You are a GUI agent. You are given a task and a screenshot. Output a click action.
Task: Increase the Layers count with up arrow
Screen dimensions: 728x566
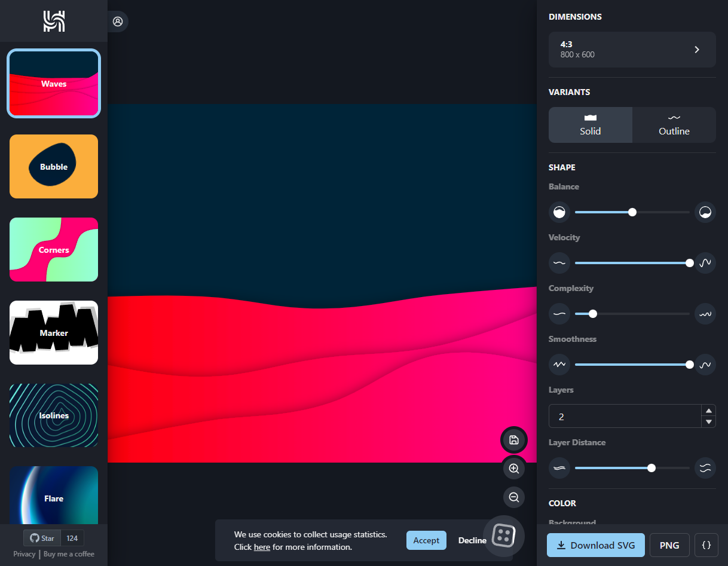(x=708, y=411)
